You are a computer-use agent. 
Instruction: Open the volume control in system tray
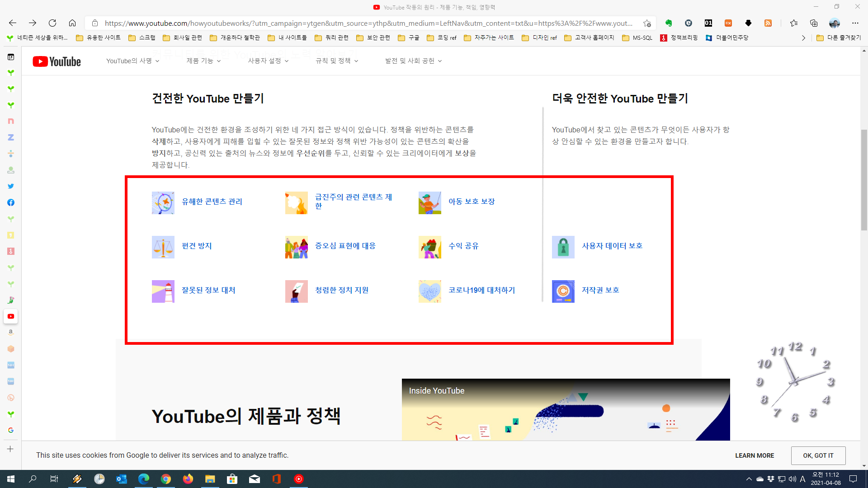[x=793, y=479]
